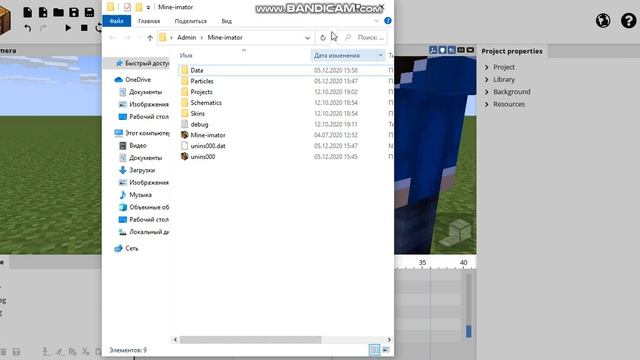Click Import asset icon in Mine-imator toolbar

(x=43, y=12)
